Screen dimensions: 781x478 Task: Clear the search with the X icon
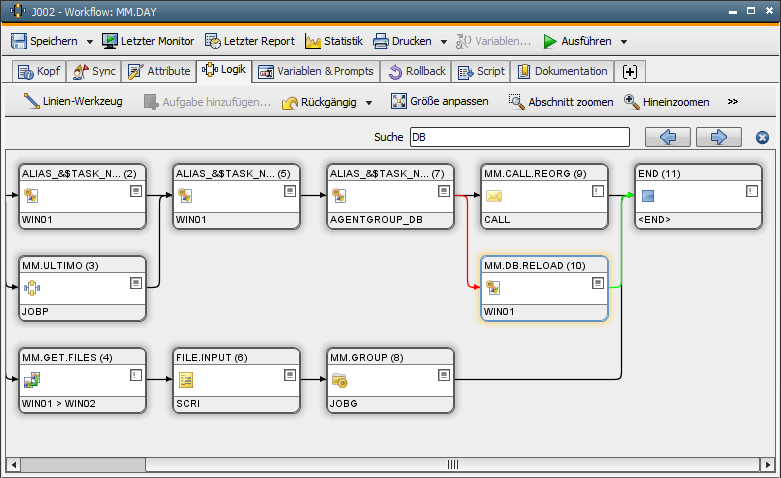point(762,137)
